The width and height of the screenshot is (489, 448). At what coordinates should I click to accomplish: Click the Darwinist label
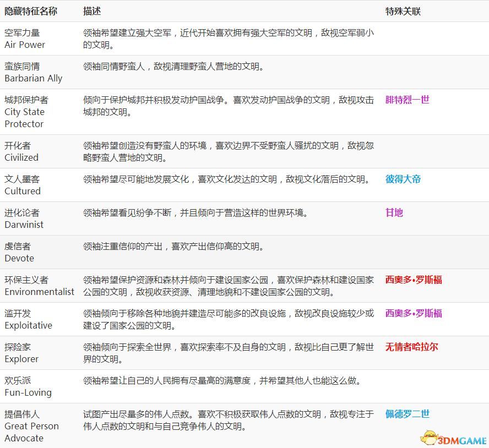pyautogui.click(x=24, y=225)
